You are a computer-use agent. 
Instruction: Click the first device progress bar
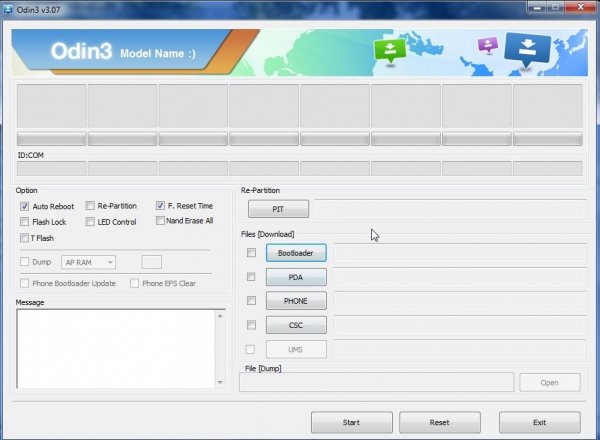(x=52, y=139)
